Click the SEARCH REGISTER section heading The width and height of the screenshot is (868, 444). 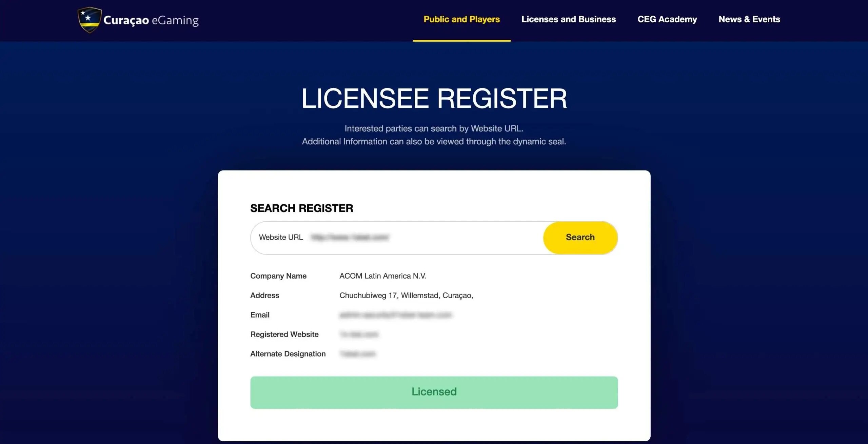click(301, 208)
